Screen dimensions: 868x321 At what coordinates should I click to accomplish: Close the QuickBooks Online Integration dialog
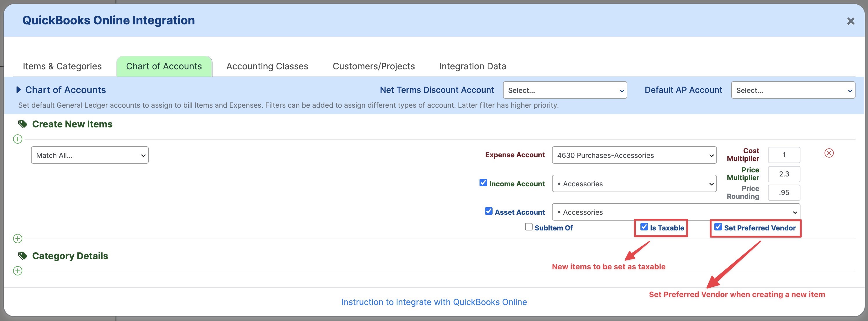click(x=851, y=21)
